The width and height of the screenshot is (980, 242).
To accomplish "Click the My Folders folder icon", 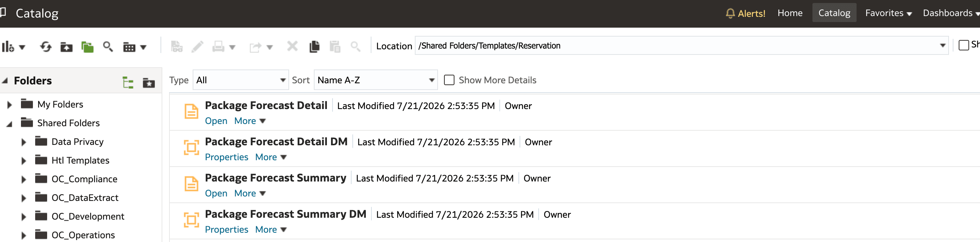I will coord(27,104).
